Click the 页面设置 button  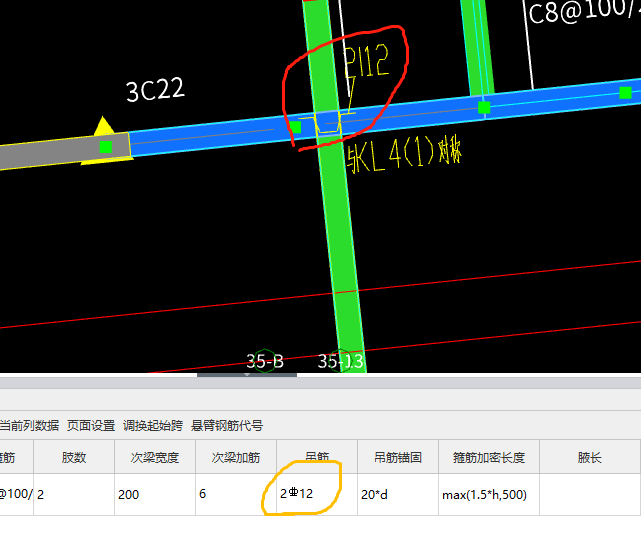[x=91, y=426]
